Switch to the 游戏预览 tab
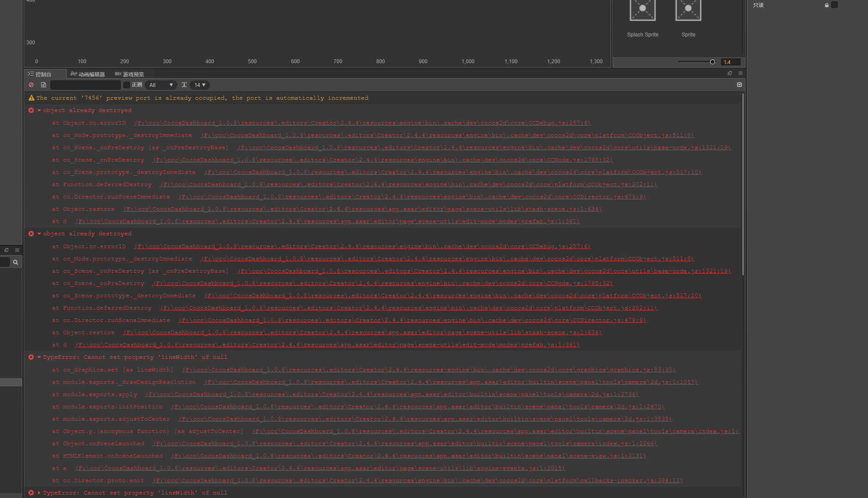Image resolution: width=868 pixels, height=498 pixels. tap(130, 74)
